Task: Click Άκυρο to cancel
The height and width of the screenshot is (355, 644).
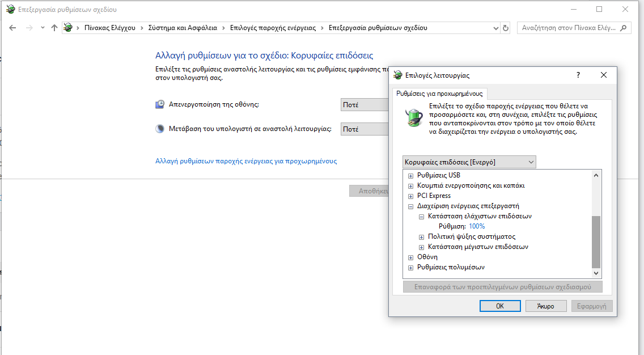Action: [x=546, y=306]
